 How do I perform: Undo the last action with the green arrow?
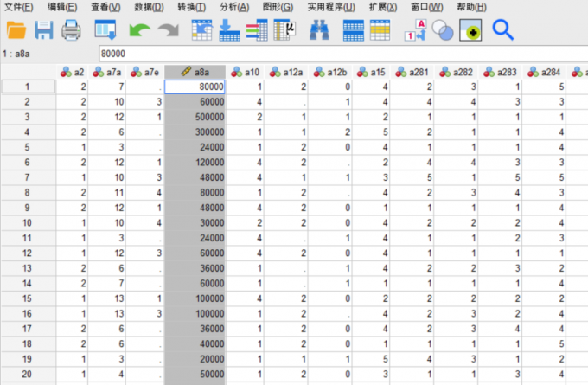(138, 30)
